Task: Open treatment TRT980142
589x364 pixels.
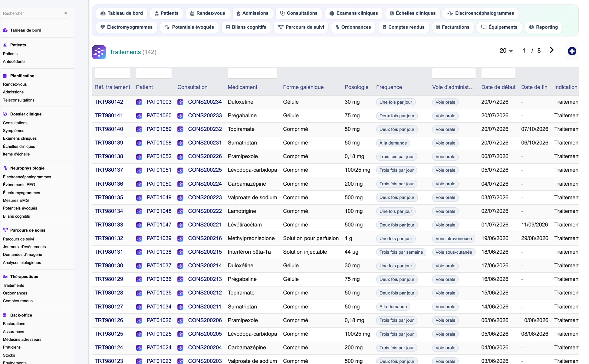Action: [109, 102]
